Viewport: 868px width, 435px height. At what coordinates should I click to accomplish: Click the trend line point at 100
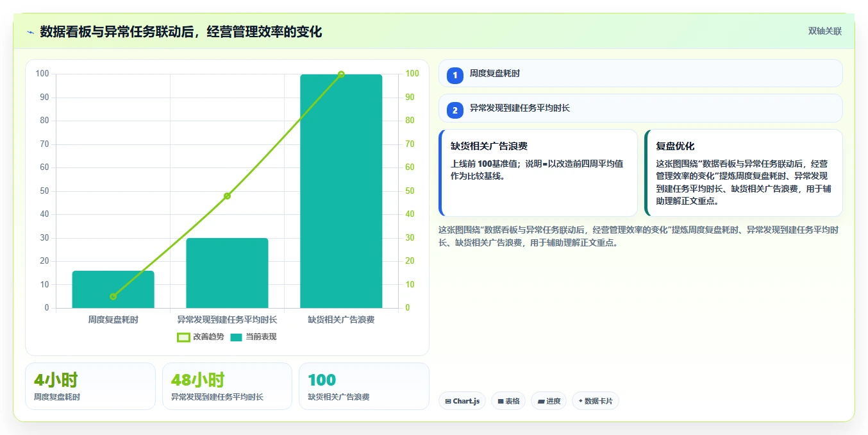click(x=341, y=74)
